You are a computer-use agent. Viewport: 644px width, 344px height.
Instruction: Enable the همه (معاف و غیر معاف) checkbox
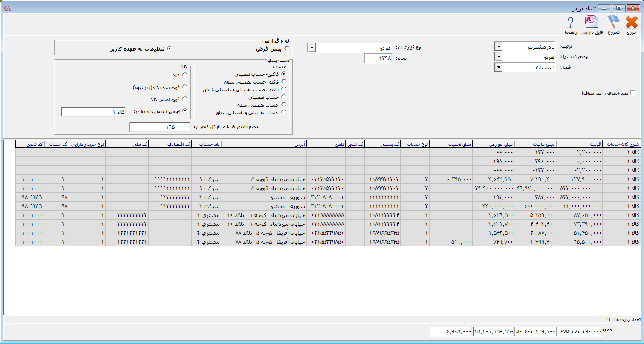pyautogui.click(x=633, y=93)
